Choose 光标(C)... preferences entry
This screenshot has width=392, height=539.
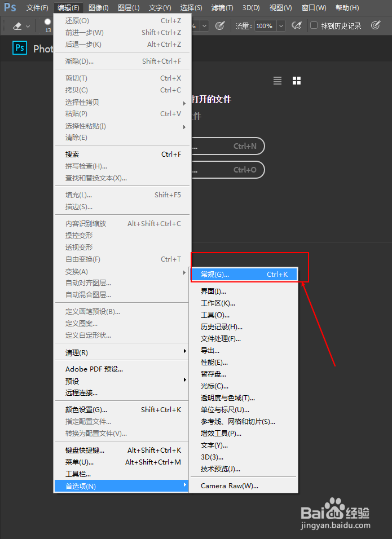coord(244,386)
